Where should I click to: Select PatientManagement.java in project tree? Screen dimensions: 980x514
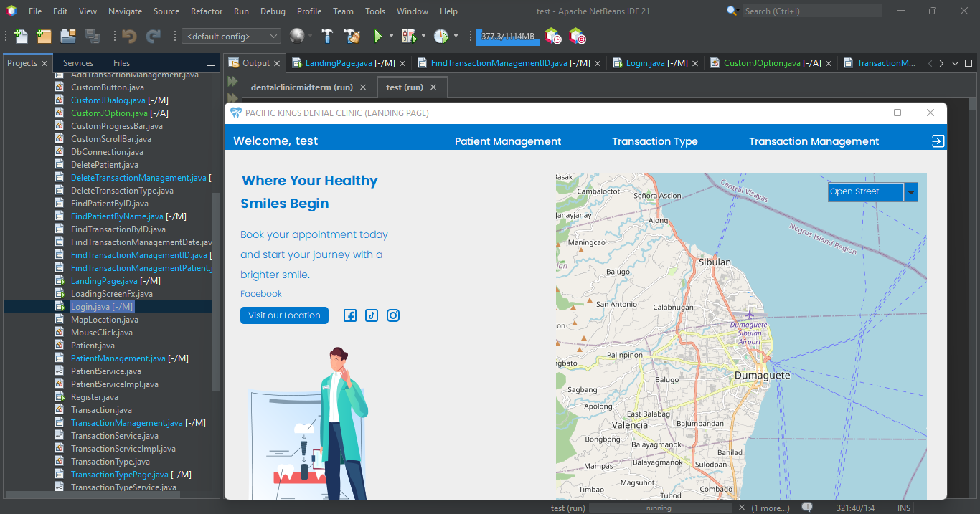(118, 358)
